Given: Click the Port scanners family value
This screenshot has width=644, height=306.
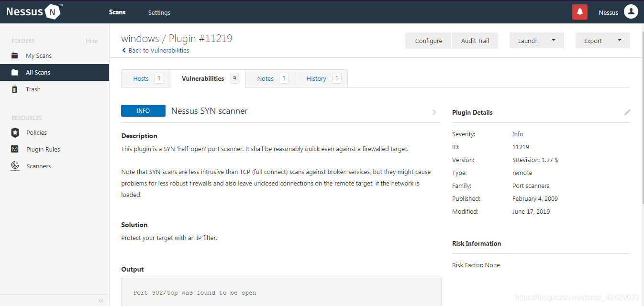Looking at the screenshot, I should (531, 186).
